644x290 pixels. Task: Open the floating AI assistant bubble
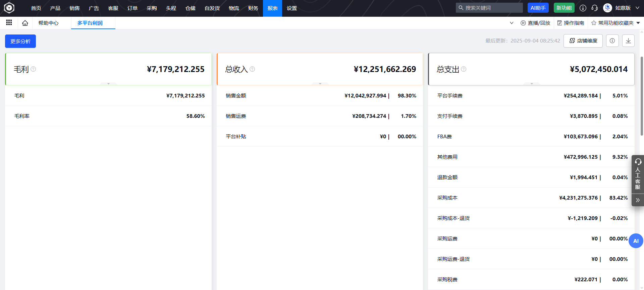(x=636, y=241)
